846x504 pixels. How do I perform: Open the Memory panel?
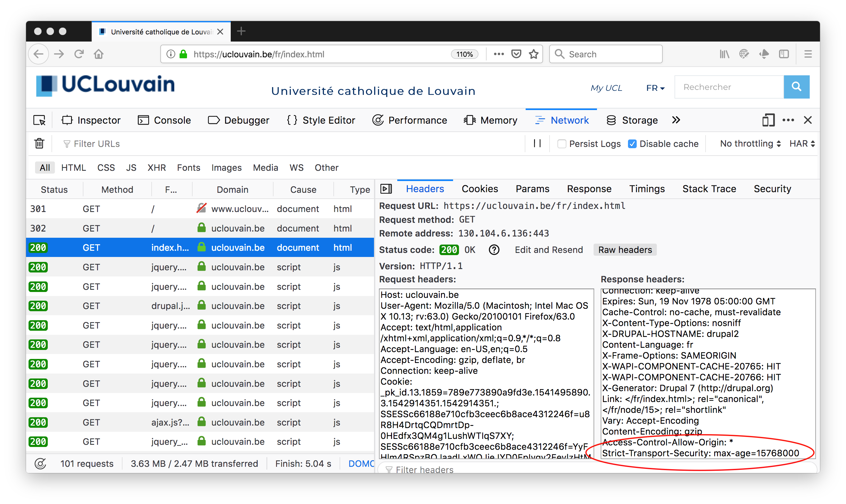490,120
